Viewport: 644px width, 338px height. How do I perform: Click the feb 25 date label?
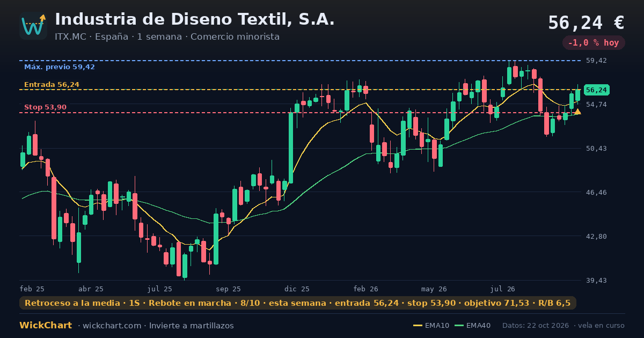(32, 289)
